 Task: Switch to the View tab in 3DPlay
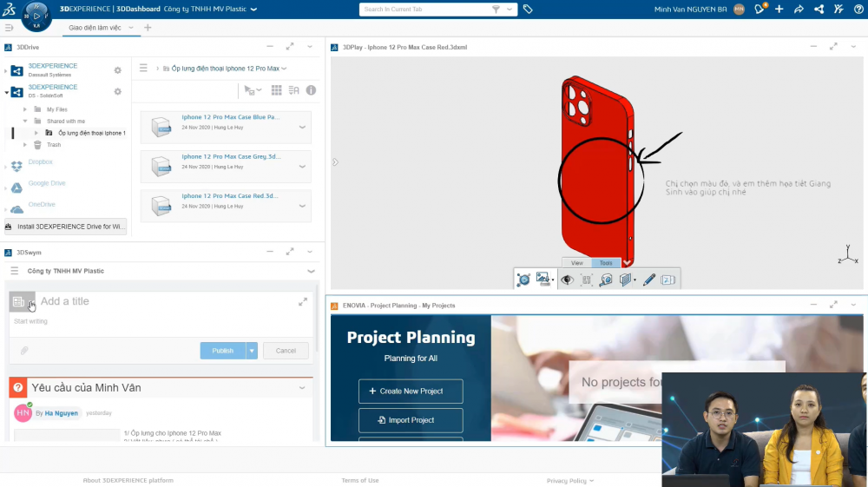(577, 263)
